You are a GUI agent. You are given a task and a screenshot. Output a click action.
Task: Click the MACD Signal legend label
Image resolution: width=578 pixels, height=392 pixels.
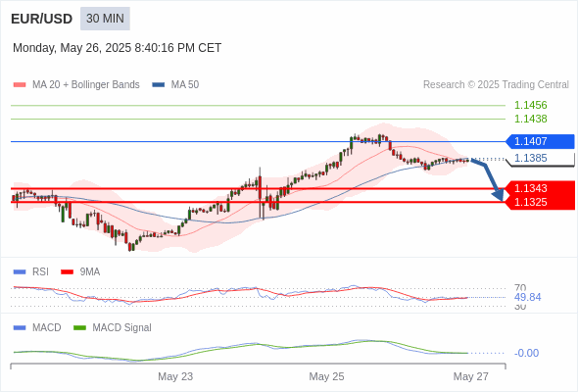click(122, 328)
